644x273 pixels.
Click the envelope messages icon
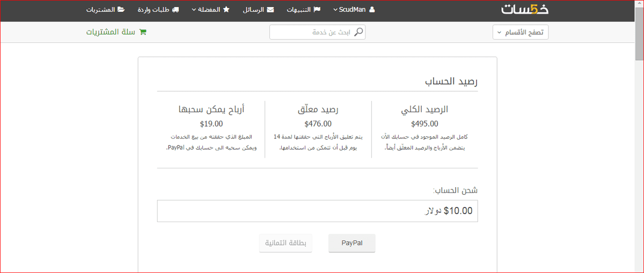[x=270, y=10]
